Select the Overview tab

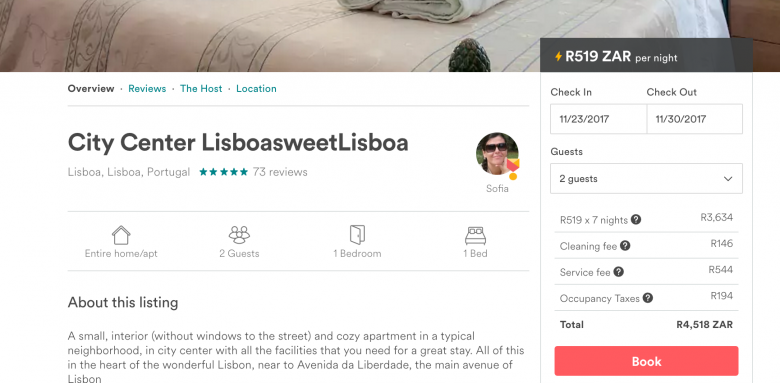91,89
